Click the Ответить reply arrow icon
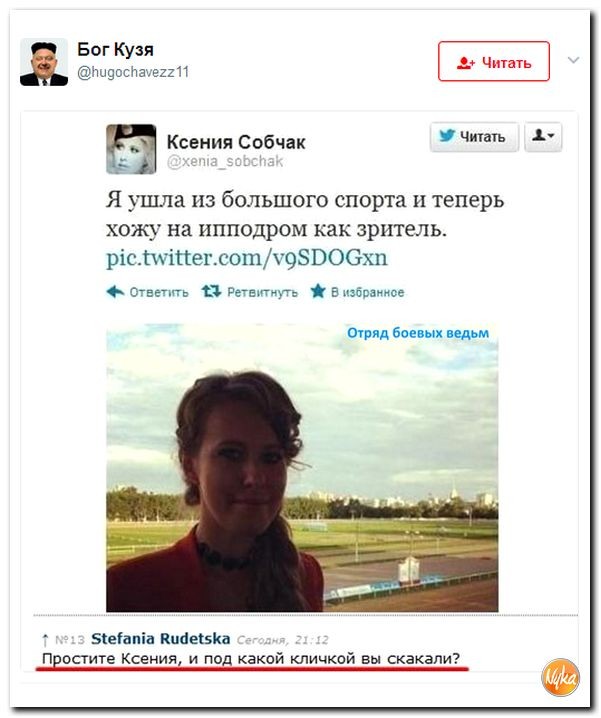 click(x=115, y=291)
